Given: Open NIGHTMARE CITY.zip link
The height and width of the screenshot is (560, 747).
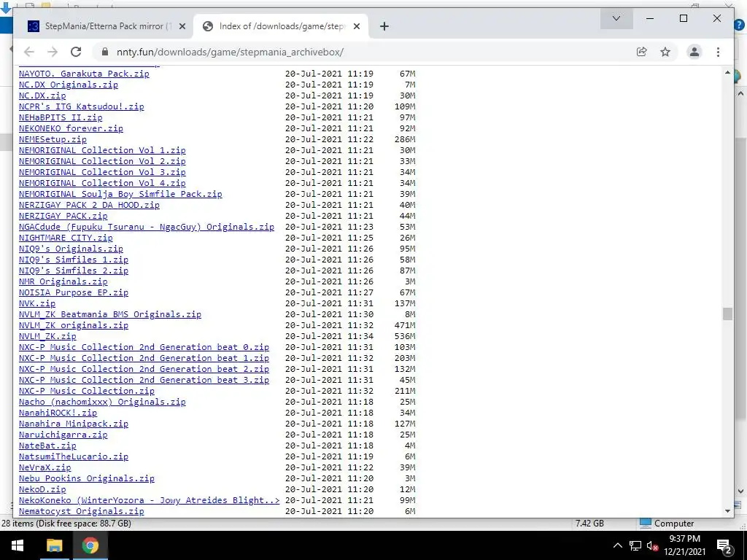Looking at the screenshot, I should (x=66, y=238).
